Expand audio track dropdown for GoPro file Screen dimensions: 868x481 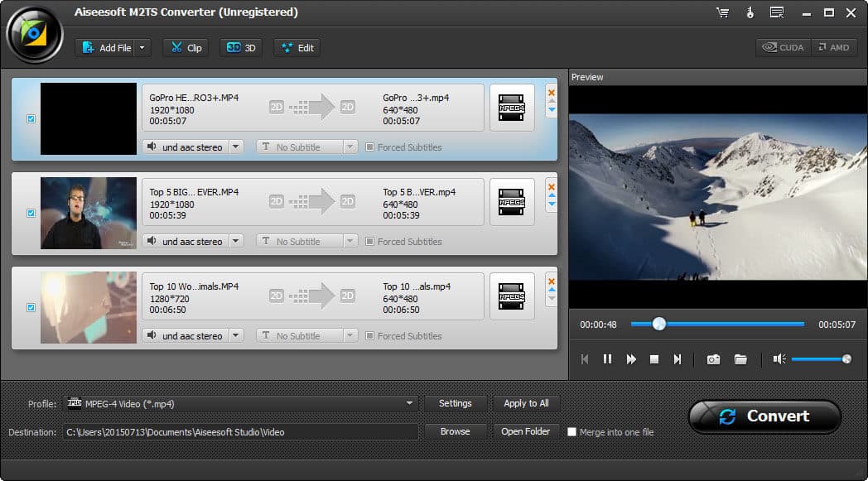[236, 147]
